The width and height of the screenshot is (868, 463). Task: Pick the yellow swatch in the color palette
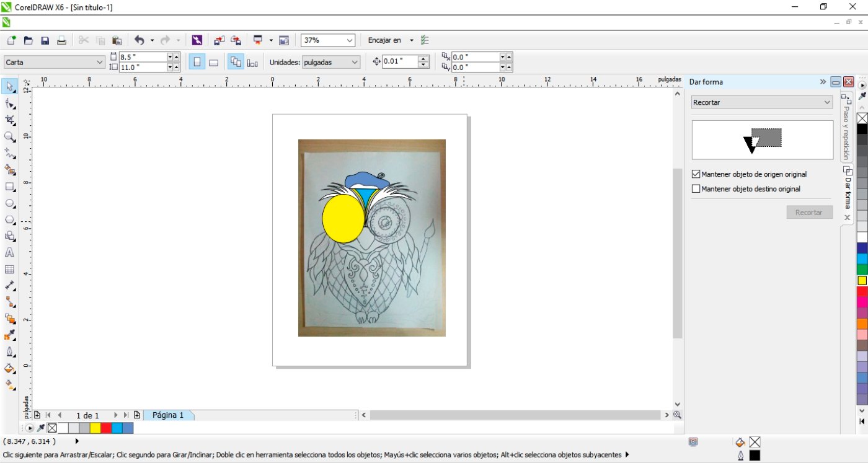point(862,280)
